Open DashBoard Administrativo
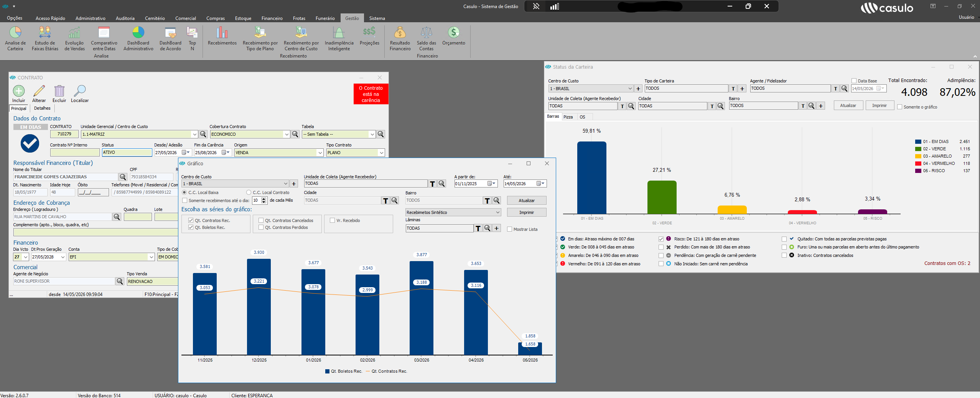The width and height of the screenshot is (980, 398). (138, 38)
